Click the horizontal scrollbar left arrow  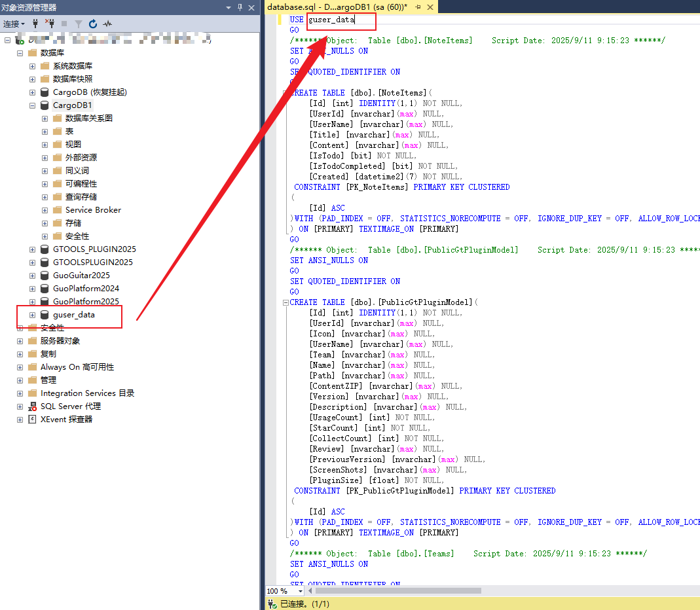[310, 591]
